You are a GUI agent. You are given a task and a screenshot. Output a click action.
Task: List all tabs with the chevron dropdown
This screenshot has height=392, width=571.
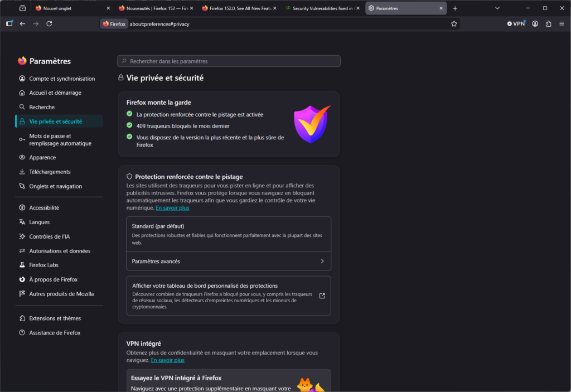coord(497,8)
